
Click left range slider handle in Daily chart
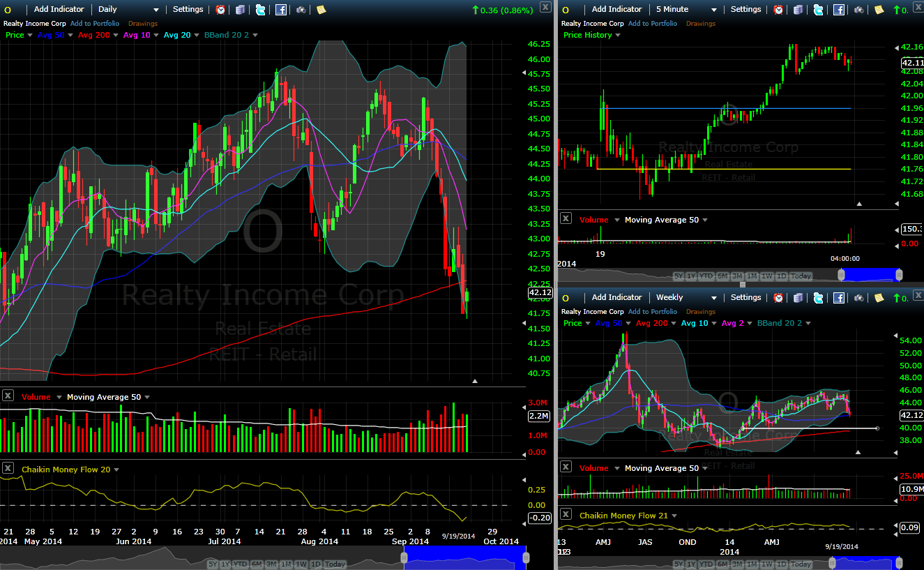404,557
